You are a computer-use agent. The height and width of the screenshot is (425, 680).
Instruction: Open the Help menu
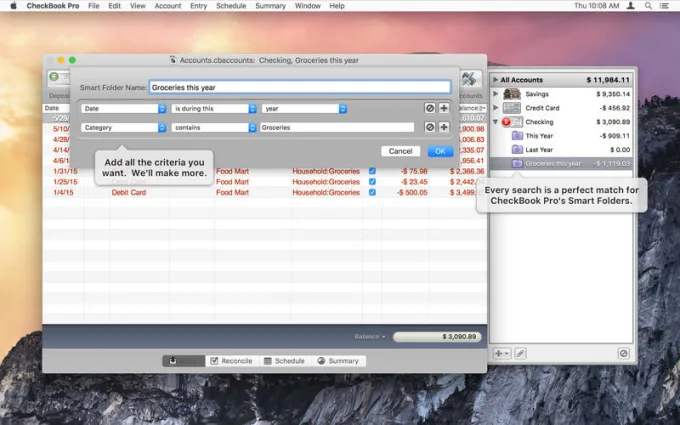(337, 6)
